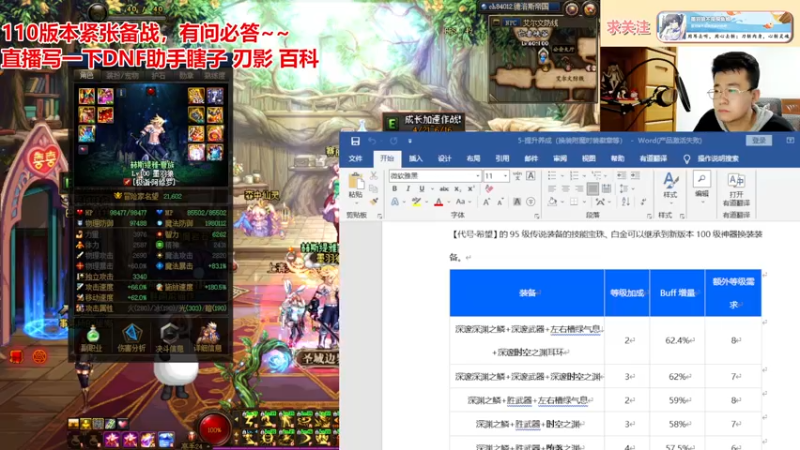
Task: Click the Undo arrow in Word's quick access toolbar
Action: point(372,141)
